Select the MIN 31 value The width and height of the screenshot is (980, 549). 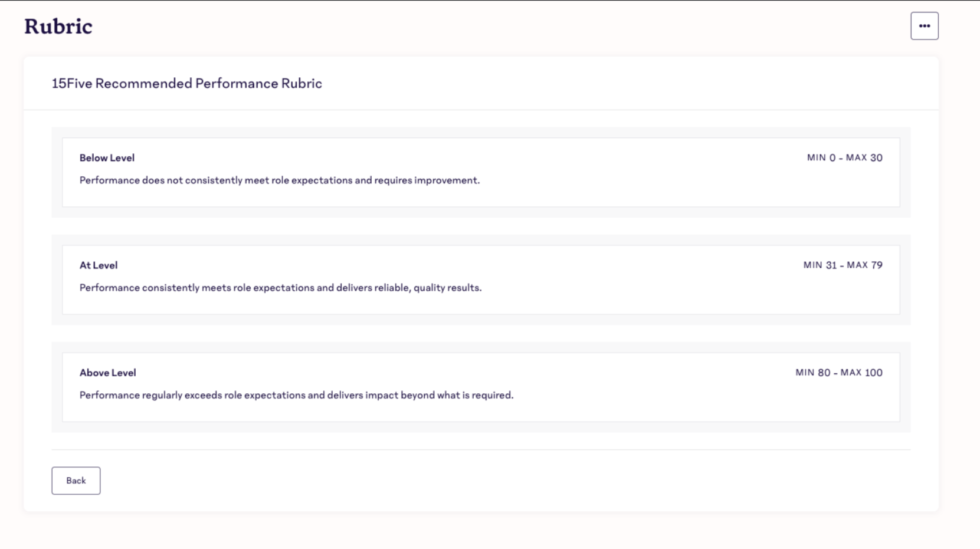(x=820, y=265)
